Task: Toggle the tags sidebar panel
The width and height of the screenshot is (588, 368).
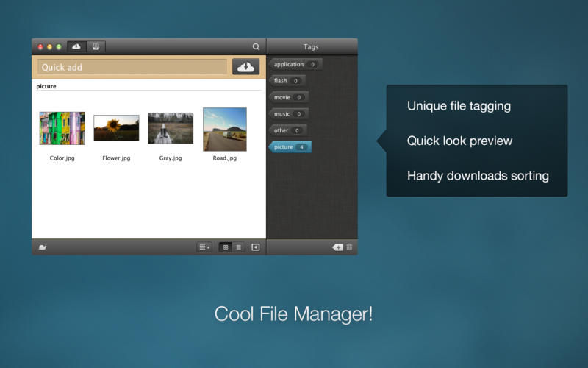Action: pos(255,247)
